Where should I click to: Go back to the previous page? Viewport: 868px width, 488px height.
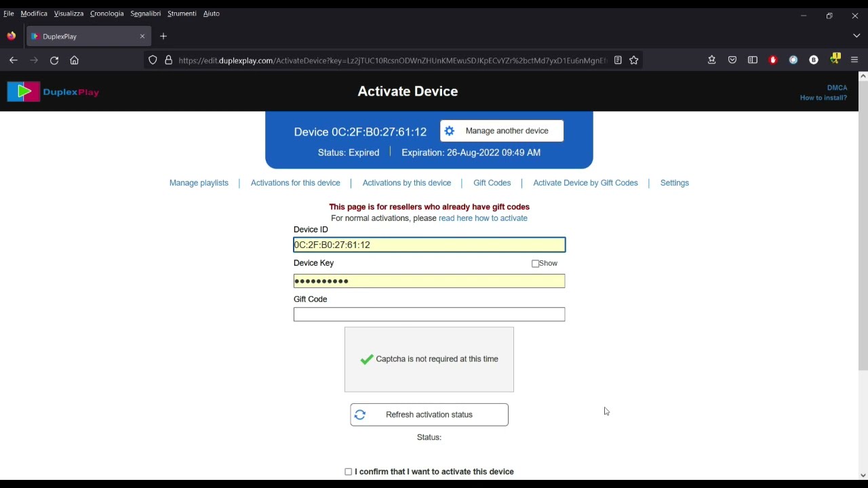14,60
